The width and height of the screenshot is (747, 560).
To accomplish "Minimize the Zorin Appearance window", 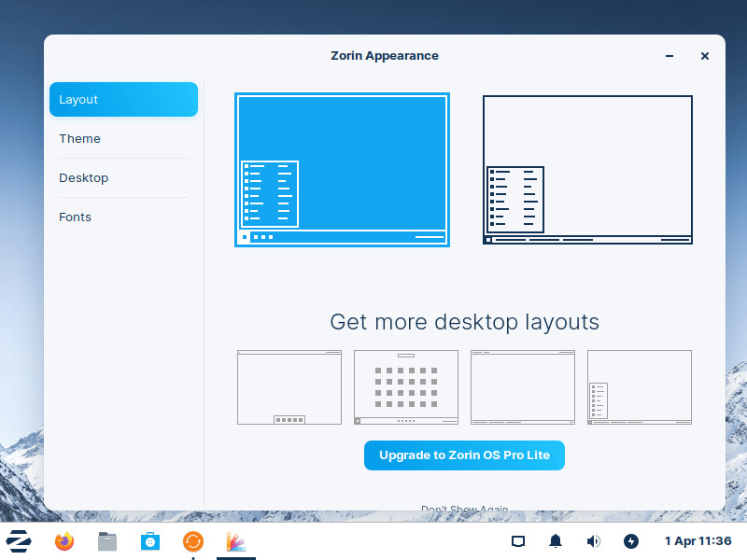I will [669, 56].
